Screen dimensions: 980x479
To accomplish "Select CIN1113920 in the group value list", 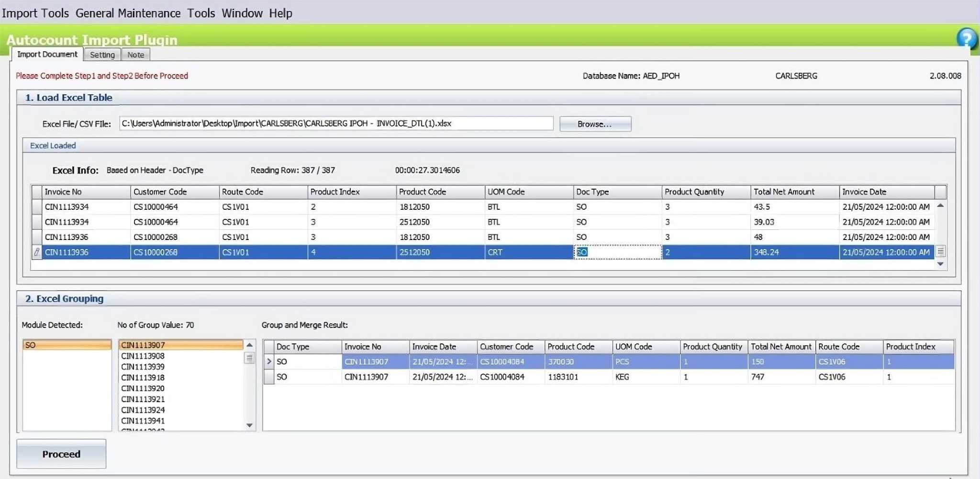I will [181, 388].
